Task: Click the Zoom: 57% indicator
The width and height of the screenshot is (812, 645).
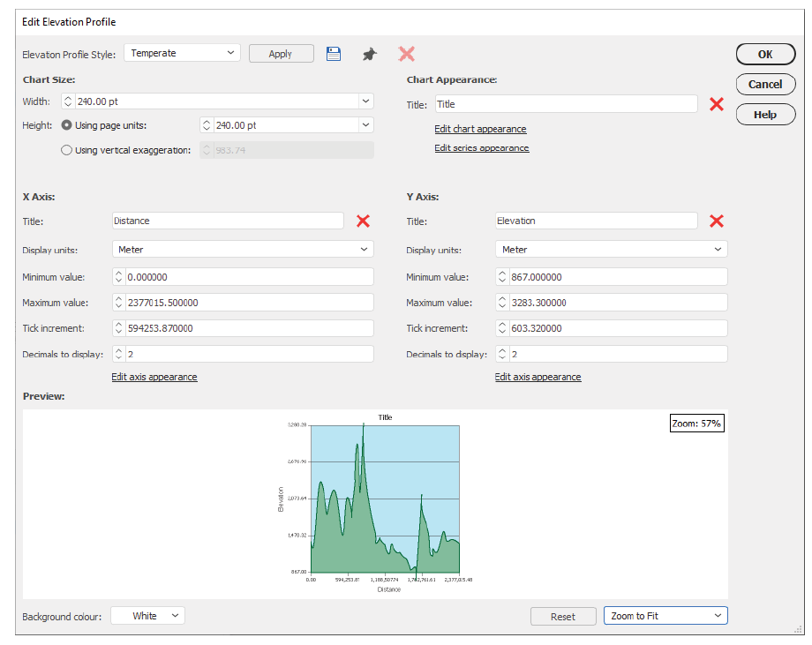Action: [696, 423]
